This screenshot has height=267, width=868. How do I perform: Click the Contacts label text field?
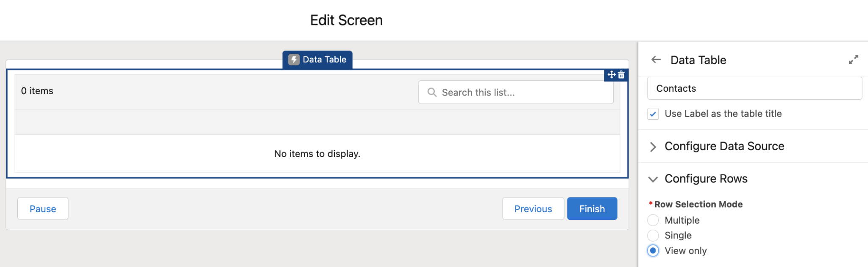point(754,88)
